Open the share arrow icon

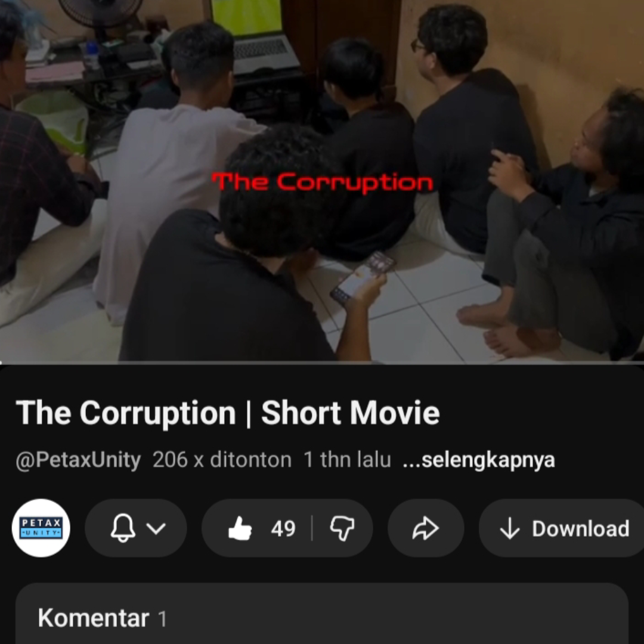426,528
